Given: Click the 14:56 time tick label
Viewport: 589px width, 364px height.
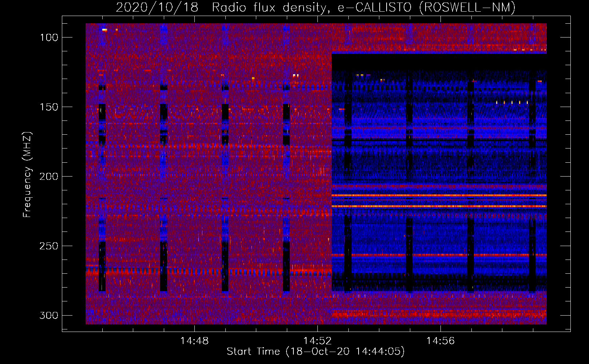Looking at the screenshot, I should tap(440, 341).
